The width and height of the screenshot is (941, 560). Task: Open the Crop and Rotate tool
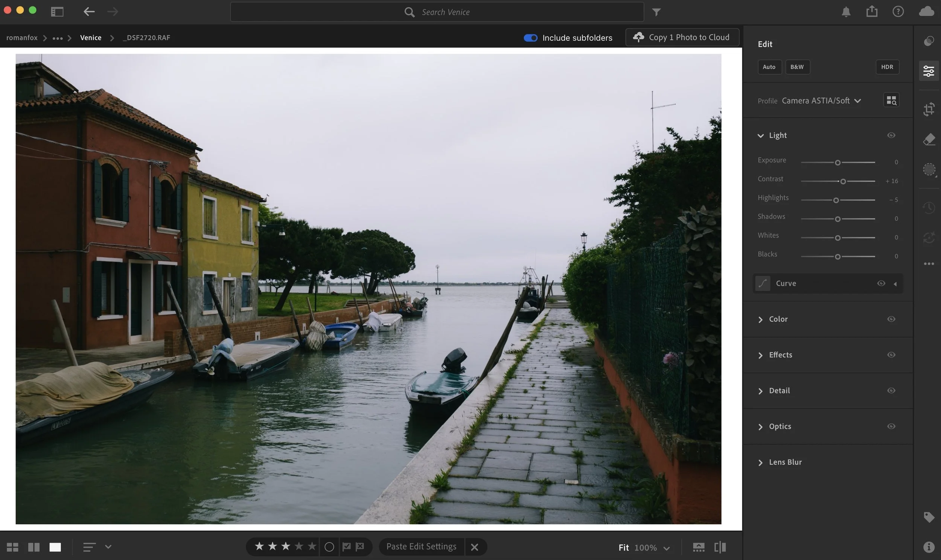coord(929,109)
